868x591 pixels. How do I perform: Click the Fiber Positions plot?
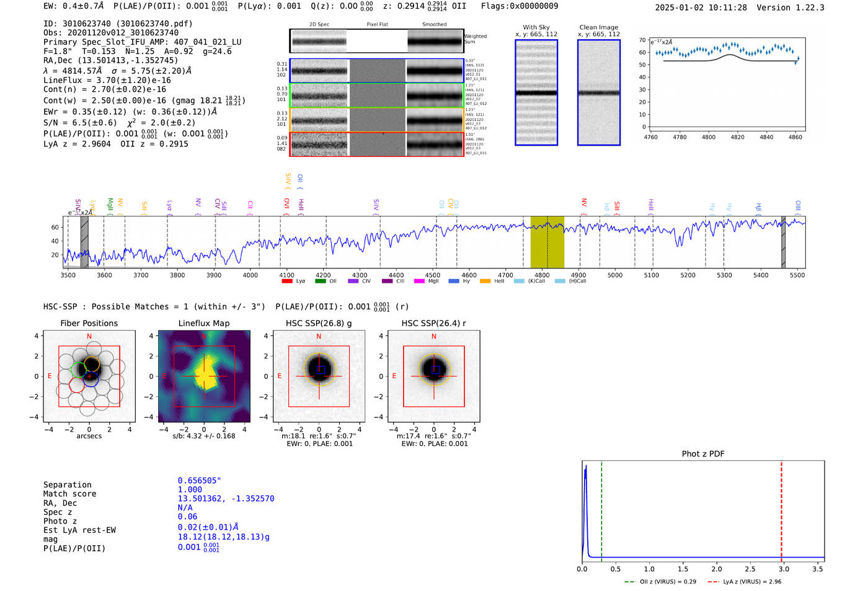click(x=89, y=376)
